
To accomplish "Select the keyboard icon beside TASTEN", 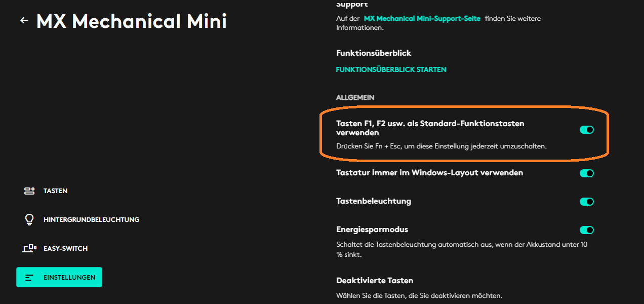I will point(29,191).
